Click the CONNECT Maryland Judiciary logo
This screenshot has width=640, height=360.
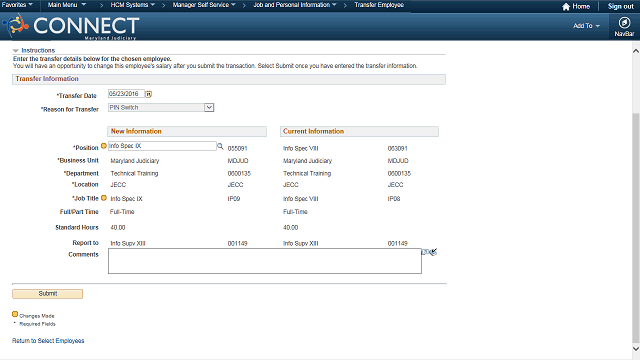pyautogui.click(x=71, y=27)
